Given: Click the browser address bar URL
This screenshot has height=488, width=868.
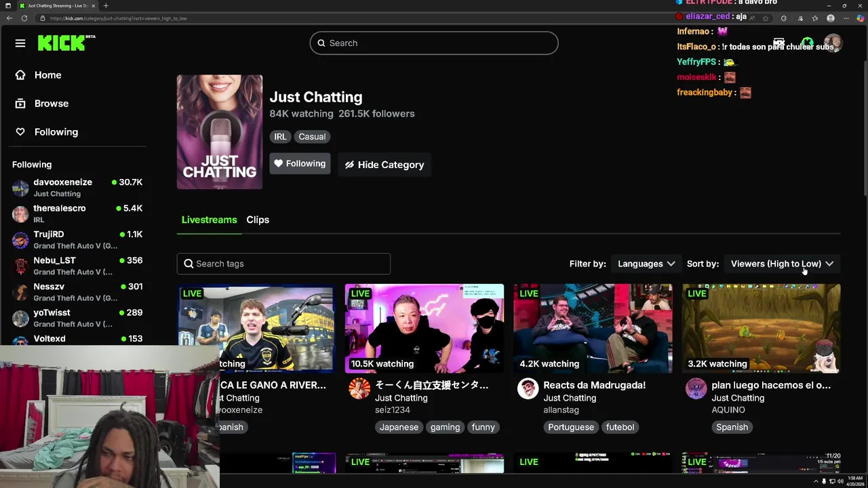Looking at the screenshot, I should [x=119, y=18].
